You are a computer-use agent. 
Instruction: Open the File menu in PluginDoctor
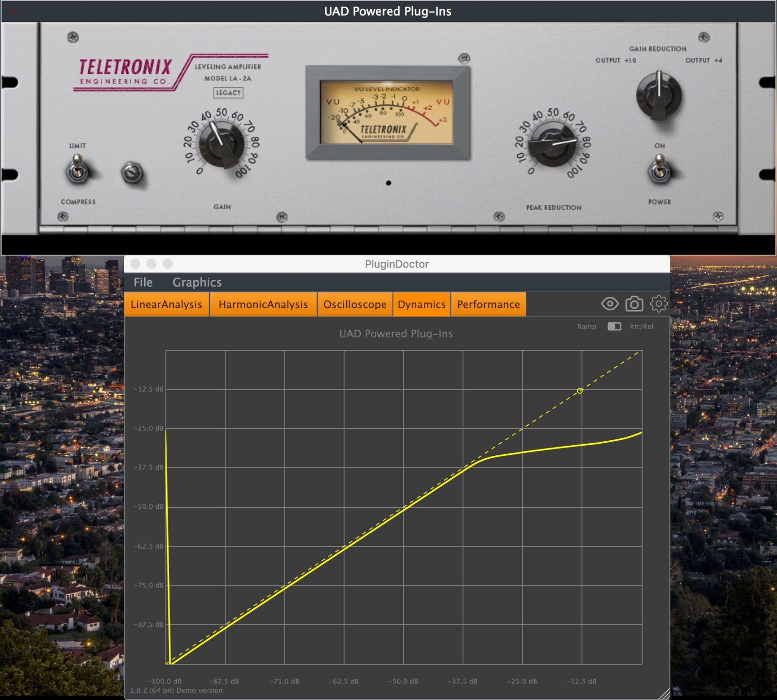[143, 283]
